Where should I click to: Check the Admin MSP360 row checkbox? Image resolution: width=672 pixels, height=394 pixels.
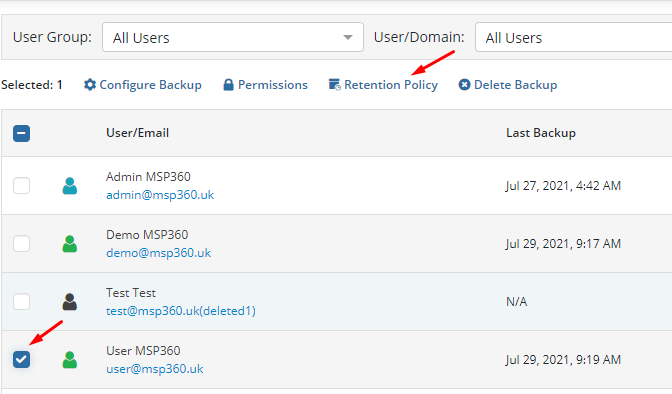[21, 186]
